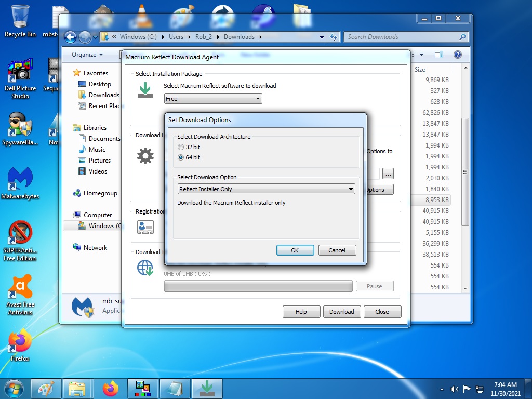The height and width of the screenshot is (399, 532).
Task: Click the gear icon in Download Location
Action: tap(145, 156)
